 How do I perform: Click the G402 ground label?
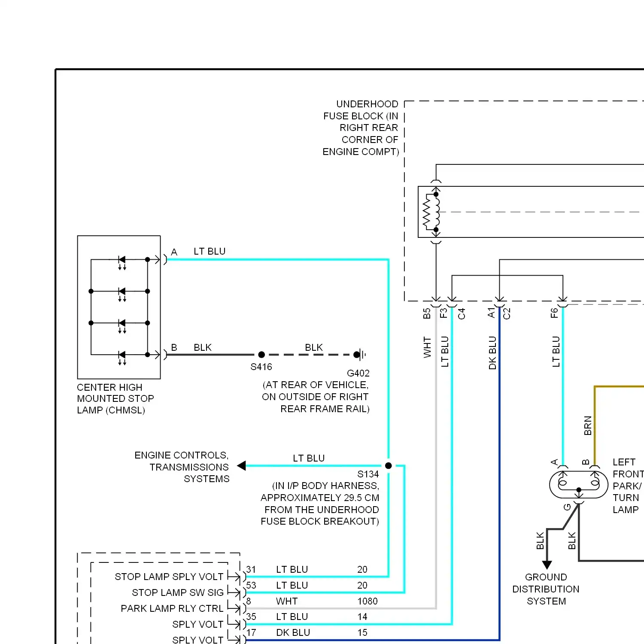click(x=358, y=373)
